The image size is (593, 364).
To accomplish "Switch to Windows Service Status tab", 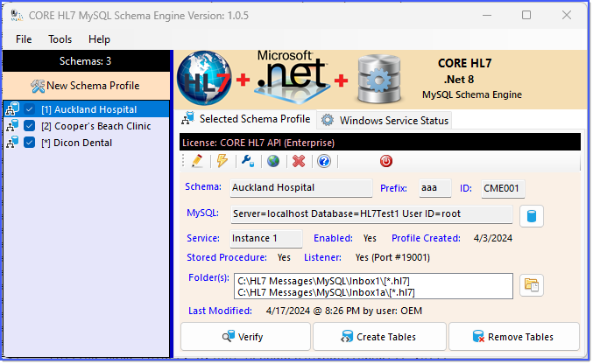I will click(x=385, y=121).
